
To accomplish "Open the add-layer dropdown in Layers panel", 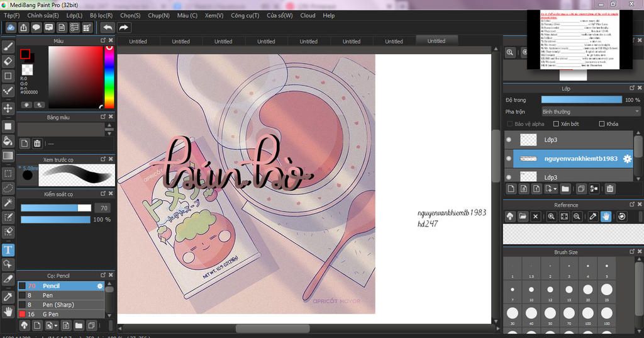I will point(550,189).
